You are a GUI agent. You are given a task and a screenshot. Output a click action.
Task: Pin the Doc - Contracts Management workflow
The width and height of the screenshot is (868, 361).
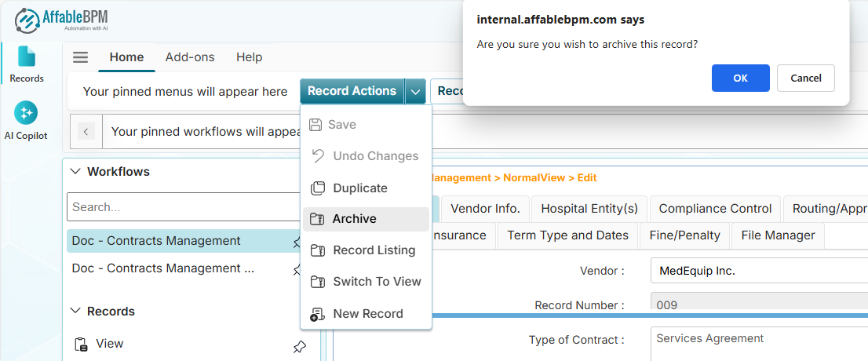(x=297, y=242)
